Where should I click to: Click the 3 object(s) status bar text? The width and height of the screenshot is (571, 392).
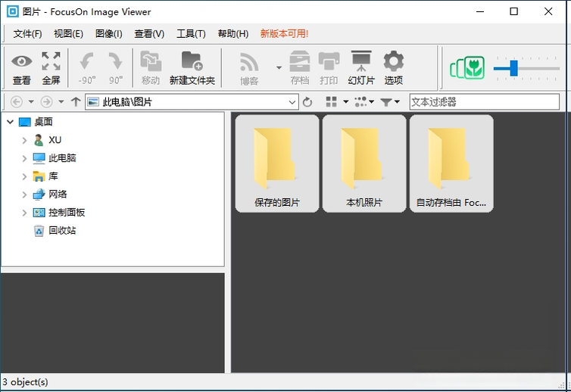tap(25, 382)
